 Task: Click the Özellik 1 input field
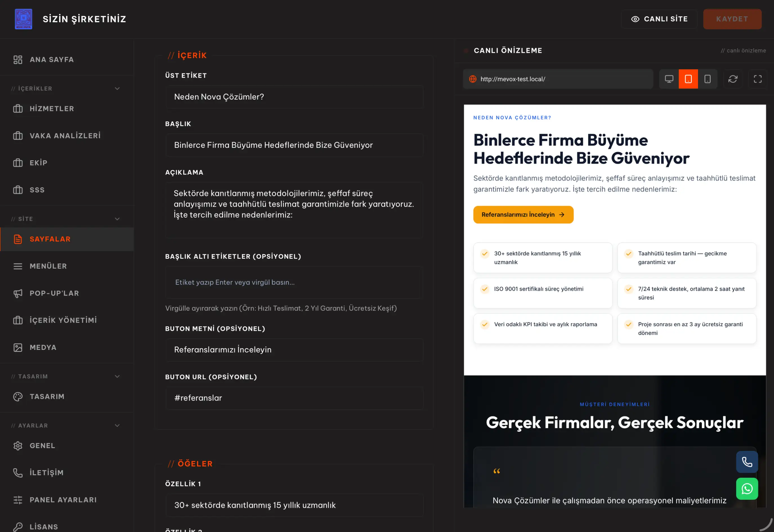[295, 505]
